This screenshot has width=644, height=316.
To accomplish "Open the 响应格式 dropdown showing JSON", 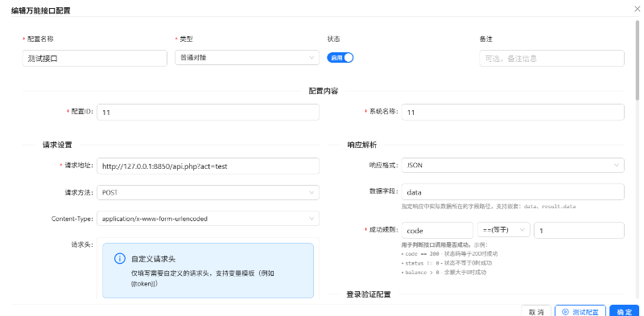I will (513, 166).
